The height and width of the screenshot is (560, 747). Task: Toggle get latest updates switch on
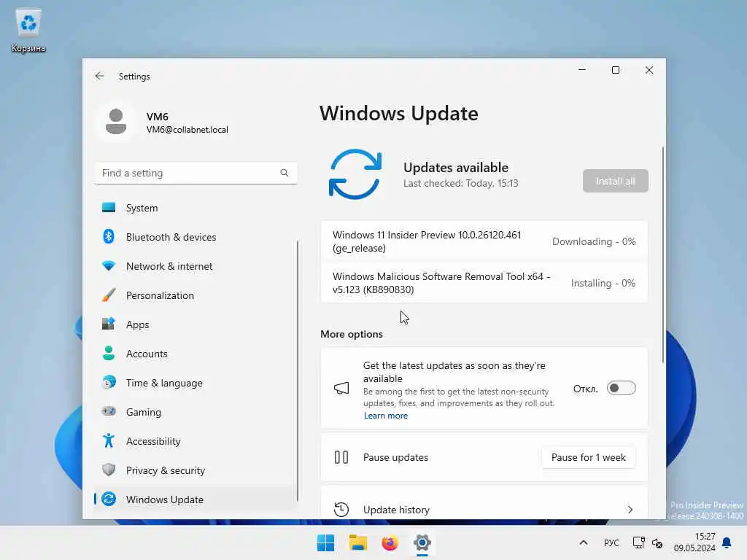pyautogui.click(x=622, y=388)
